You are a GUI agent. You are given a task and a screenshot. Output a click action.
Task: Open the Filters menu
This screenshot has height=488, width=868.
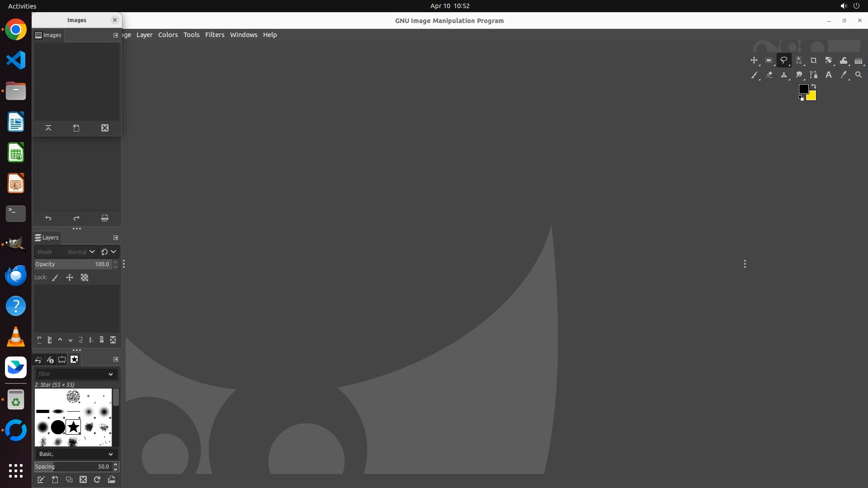(214, 35)
